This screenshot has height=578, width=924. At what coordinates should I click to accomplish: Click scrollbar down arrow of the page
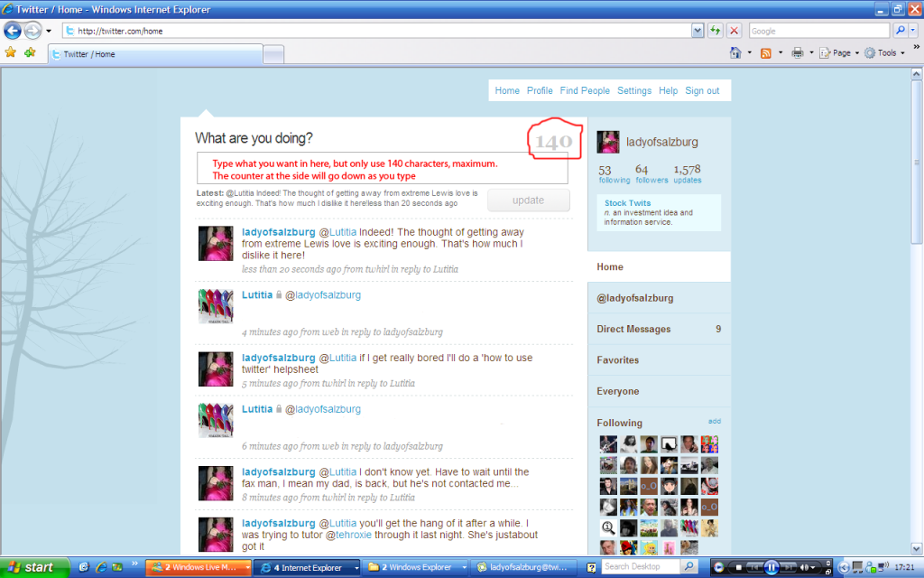coord(917,548)
